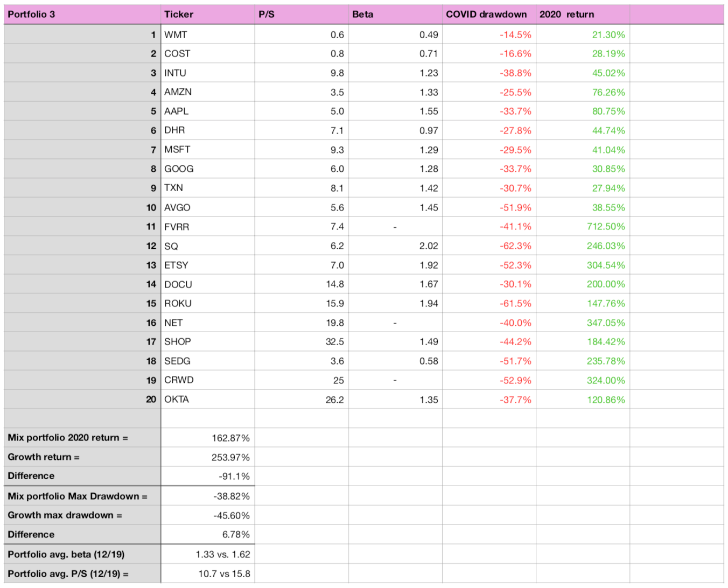Click SEDG's beta value 0.58
This screenshot has width=728, height=588.
click(395, 361)
